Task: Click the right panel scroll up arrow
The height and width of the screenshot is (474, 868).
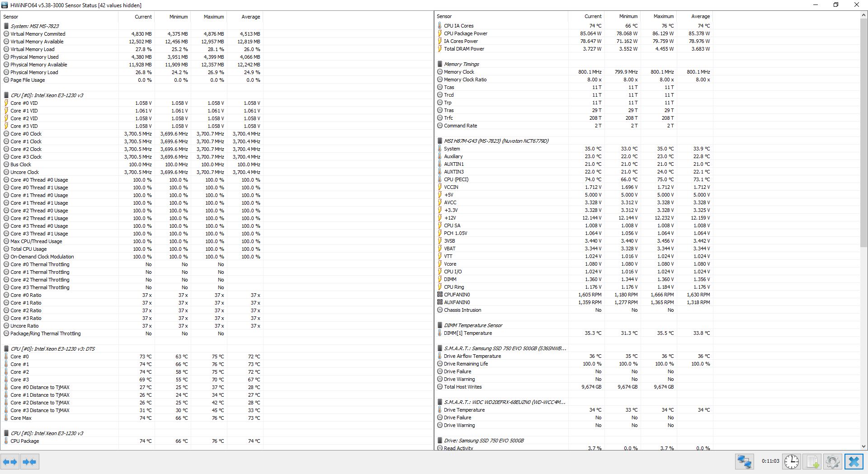Action: 863,15
